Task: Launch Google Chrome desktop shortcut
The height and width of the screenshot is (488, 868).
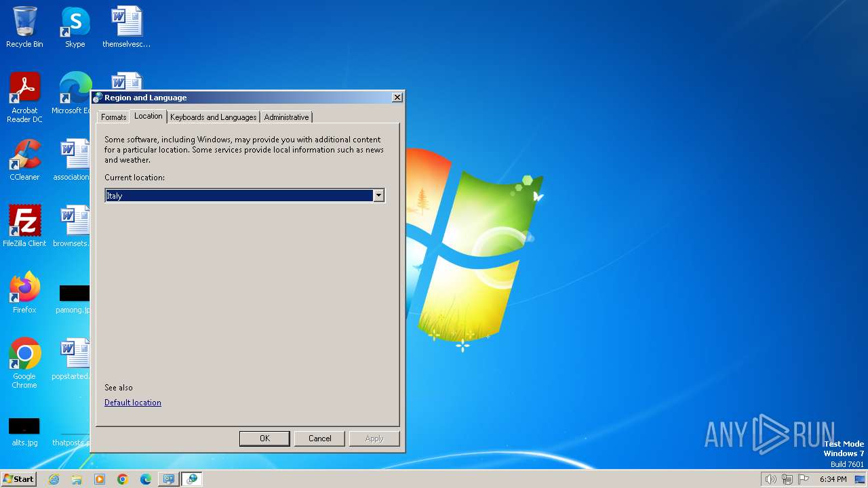Action: 24,363
